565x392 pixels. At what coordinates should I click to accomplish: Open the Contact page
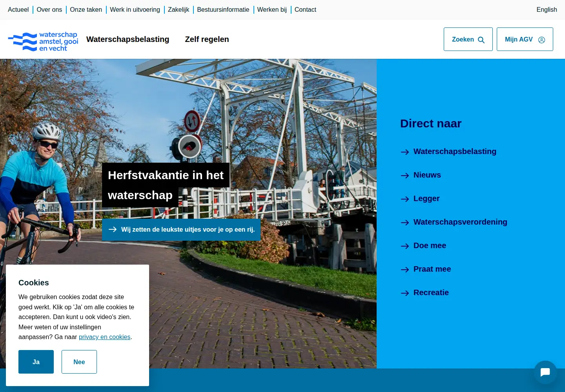(x=305, y=9)
